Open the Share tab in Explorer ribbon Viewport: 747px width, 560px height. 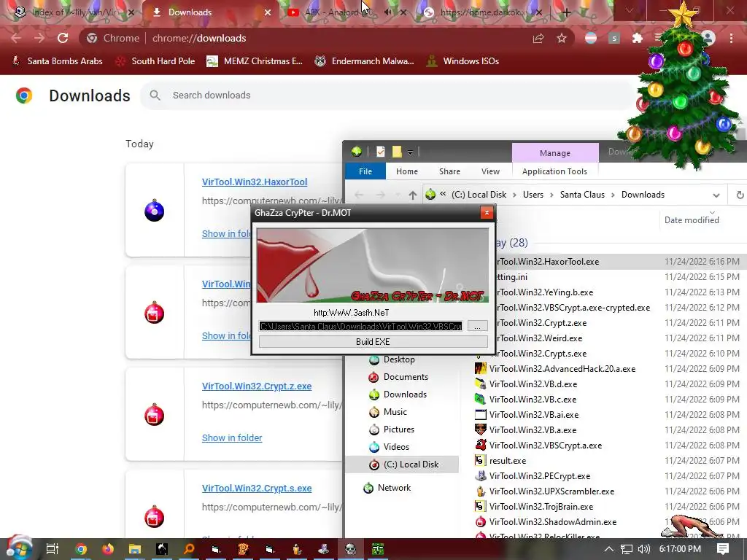(449, 171)
